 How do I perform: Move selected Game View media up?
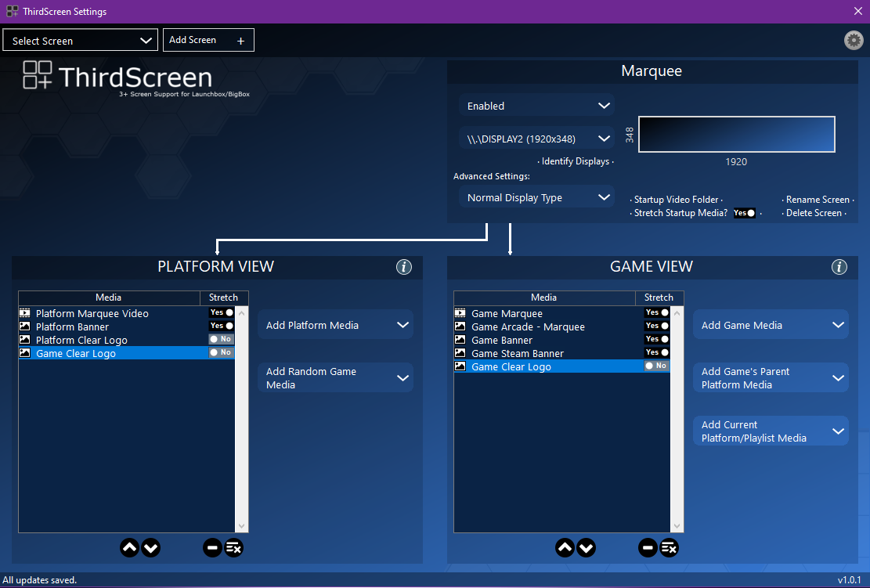565,548
